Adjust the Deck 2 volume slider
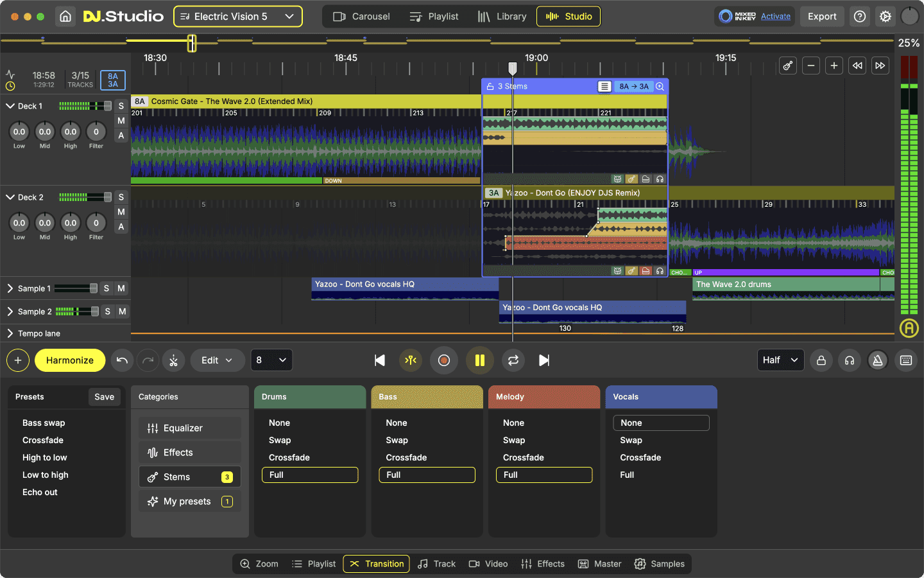 84,197
